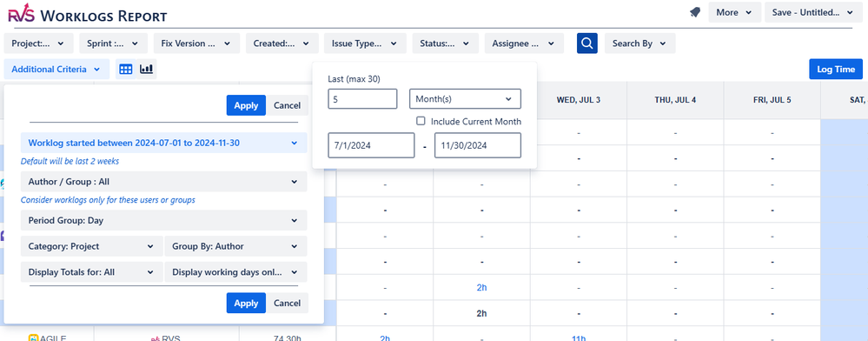This screenshot has width=868, height=341.
Task: Expand the Fix Version filter dropdown
Action: 196,43
